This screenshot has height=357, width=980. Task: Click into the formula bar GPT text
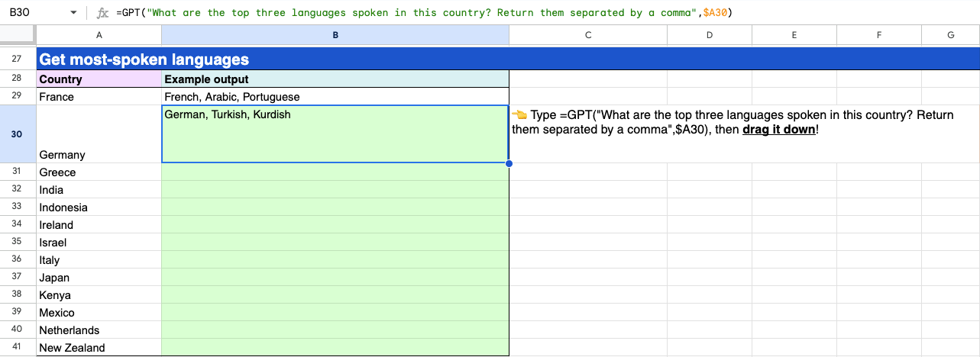coord(382,13)
